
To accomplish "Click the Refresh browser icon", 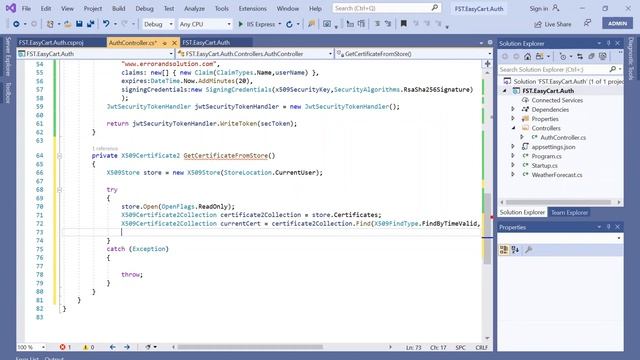I will [289, 24].
